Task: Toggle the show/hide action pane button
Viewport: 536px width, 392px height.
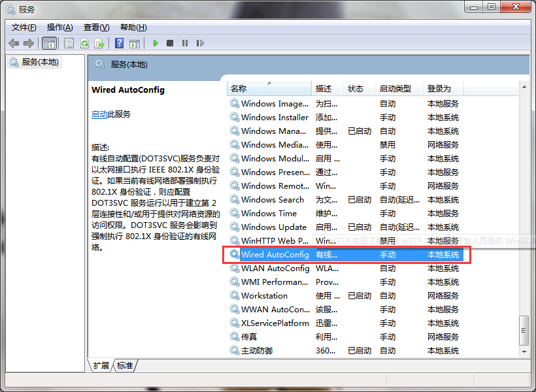Action: [x=134, y=43]
